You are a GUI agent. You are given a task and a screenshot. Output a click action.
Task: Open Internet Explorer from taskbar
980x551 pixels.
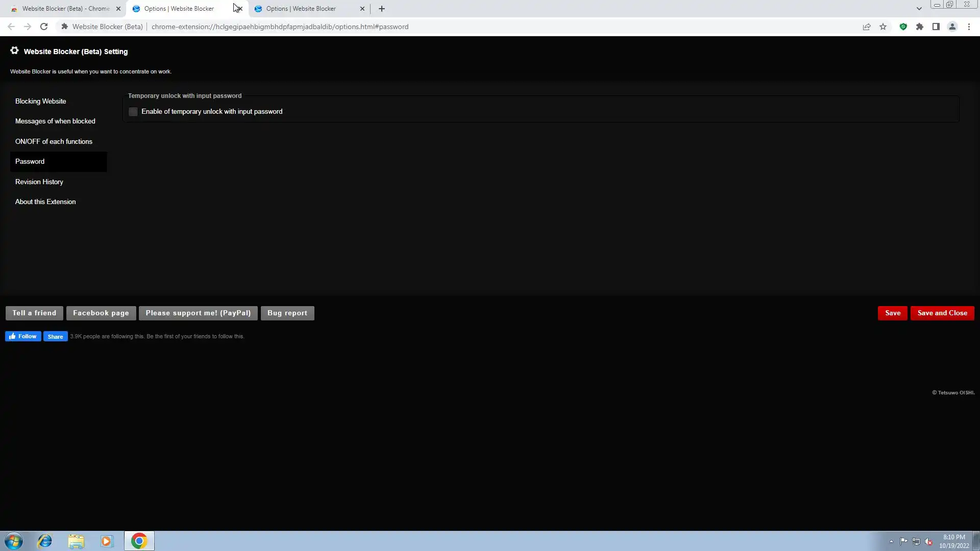click(x=45, y=541)
